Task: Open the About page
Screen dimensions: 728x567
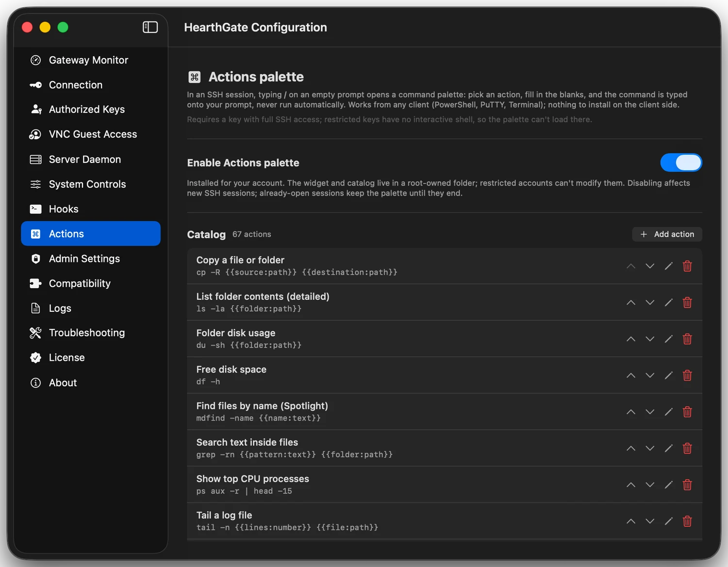Action: pos(91,383)
